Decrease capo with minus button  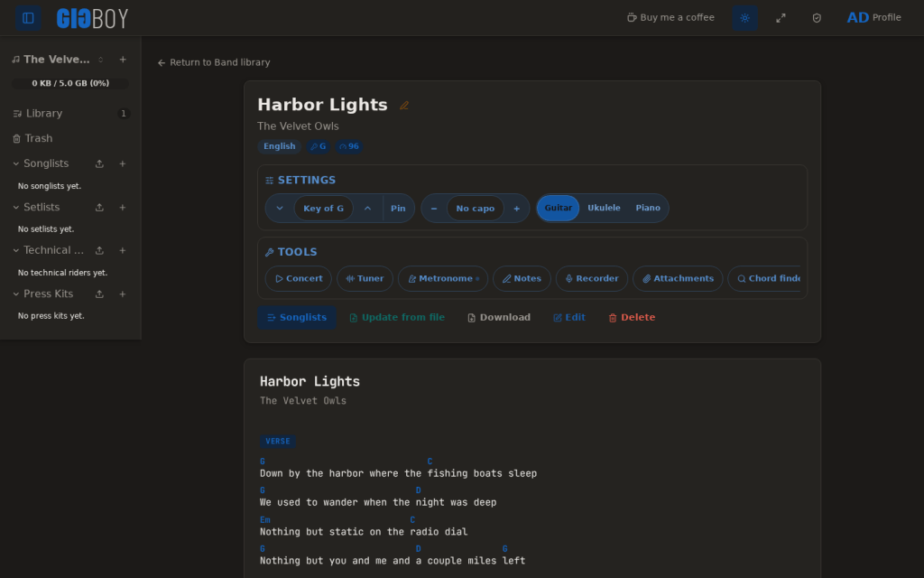pos(434,209)
